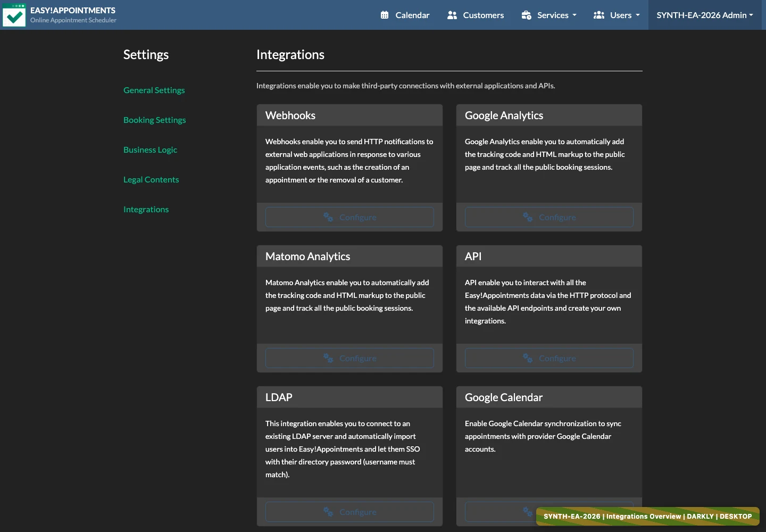Viewport: 766px width, 532px height.
Task: Click the LDAP card title
Action: click(x=279, y=397)
